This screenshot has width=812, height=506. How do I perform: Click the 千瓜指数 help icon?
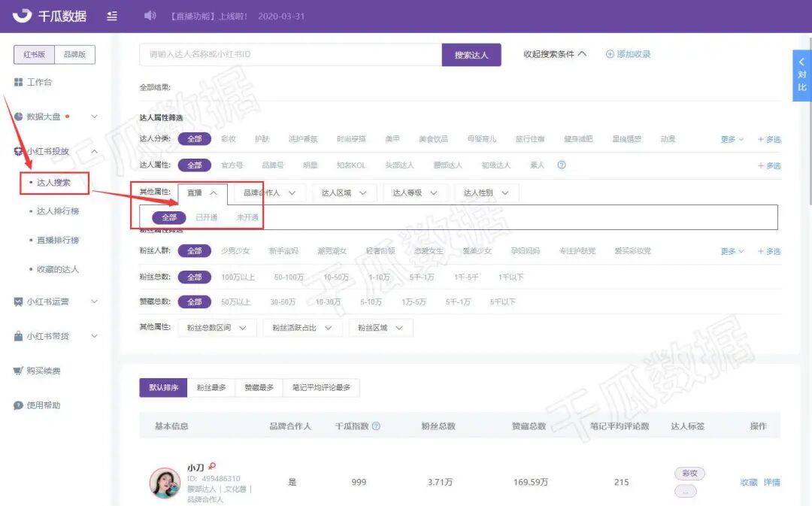(376, 426)
